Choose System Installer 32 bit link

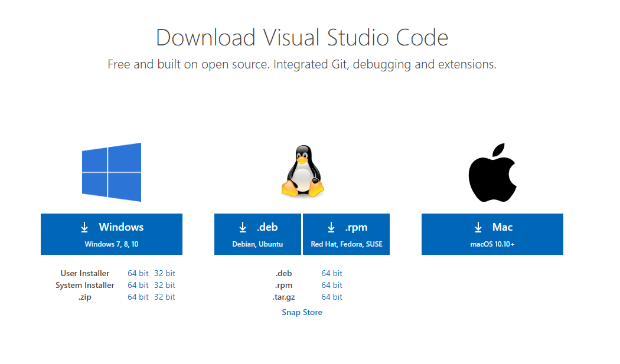pyautogui.click(x=165, y=285)
